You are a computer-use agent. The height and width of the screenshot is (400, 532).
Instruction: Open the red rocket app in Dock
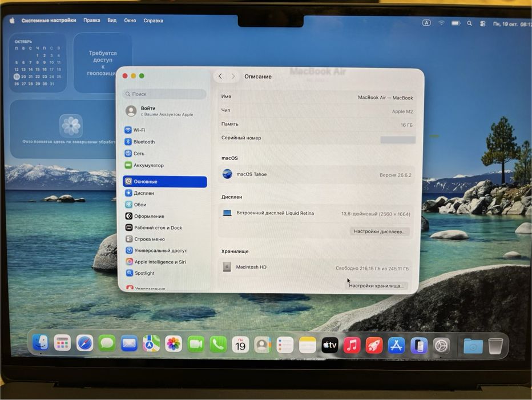(x=374, y=346)
